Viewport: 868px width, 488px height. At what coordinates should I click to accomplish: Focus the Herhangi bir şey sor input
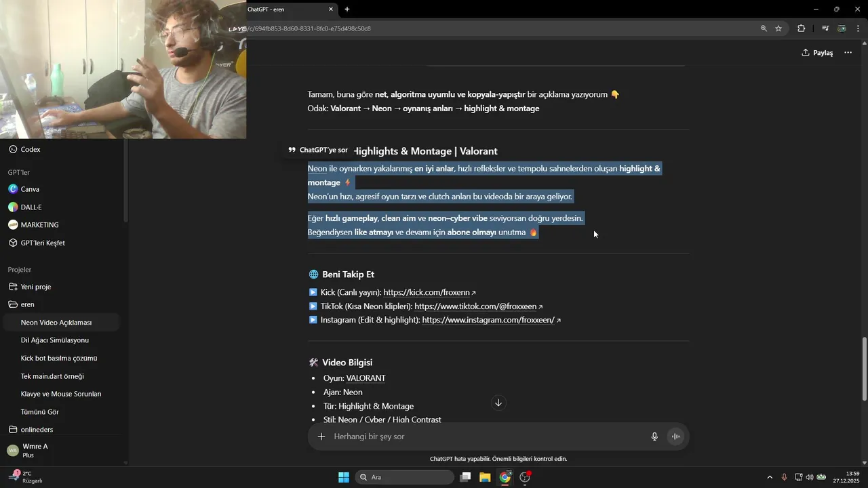click(x=487, y=436)
